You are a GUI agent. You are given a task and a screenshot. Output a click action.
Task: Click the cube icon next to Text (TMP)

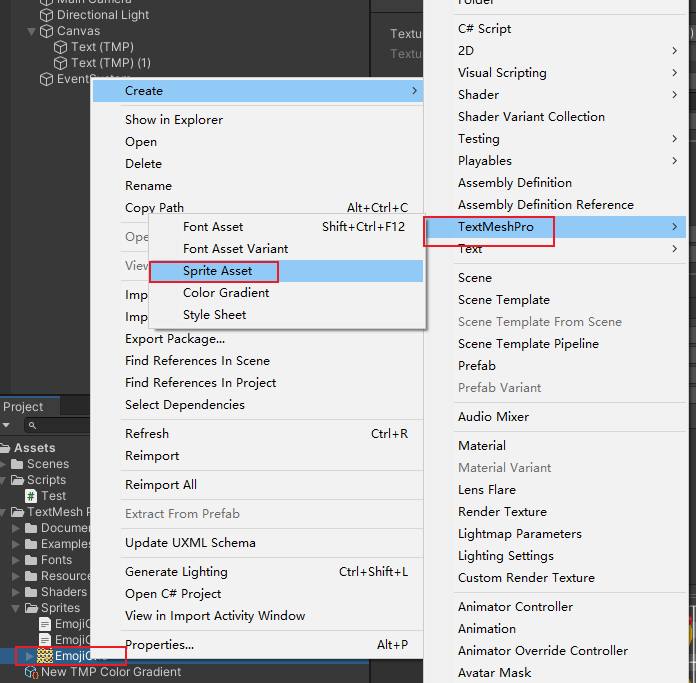click(60, 47)
